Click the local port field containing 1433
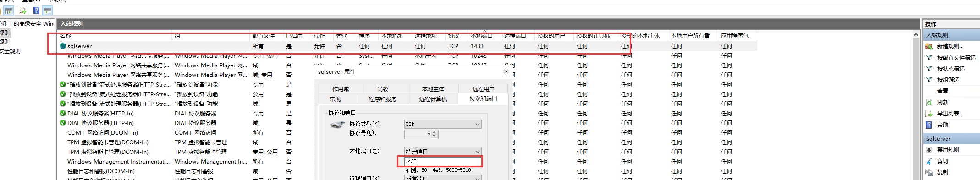 (442, 161)
